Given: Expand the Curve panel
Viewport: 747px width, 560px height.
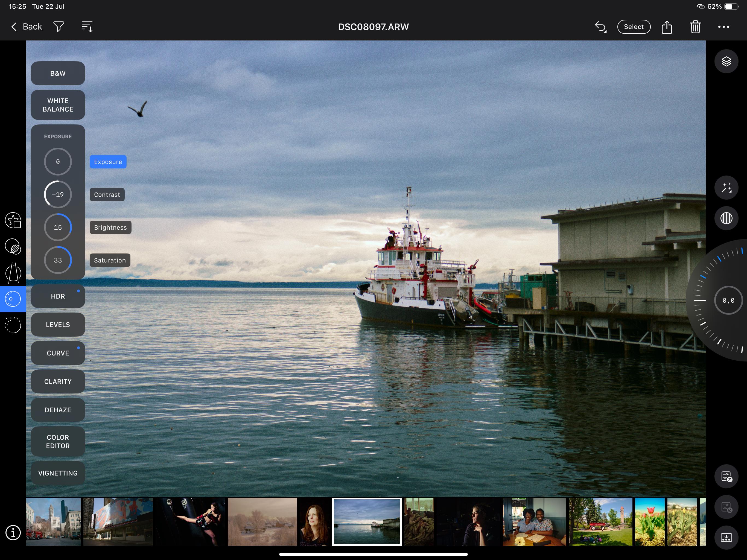Looking at the screenshot, I should point(58,353).
